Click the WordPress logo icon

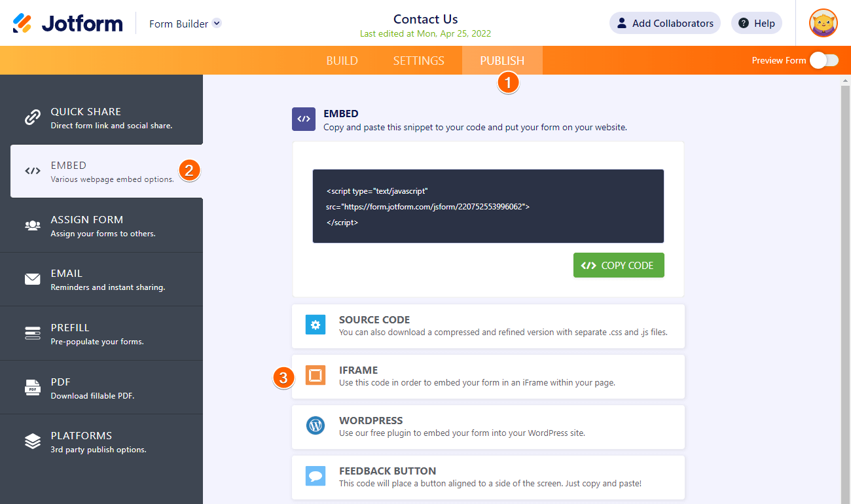pyautogui.click(x=316, y=425)
